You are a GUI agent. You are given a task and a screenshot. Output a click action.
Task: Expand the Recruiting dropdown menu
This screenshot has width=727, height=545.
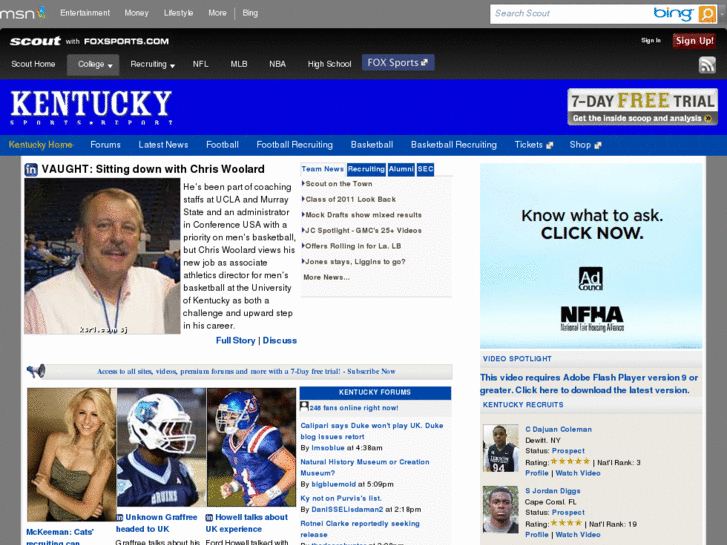(152, 64)
